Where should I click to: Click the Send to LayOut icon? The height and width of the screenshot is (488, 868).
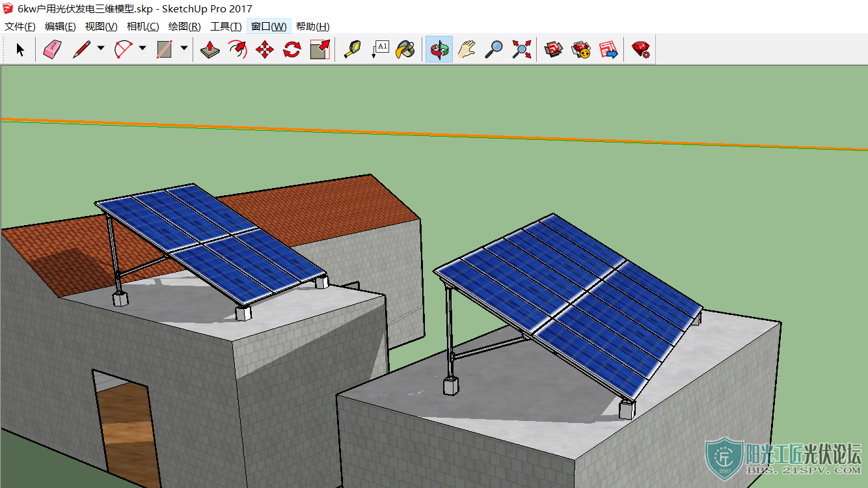click(x=608, y=49)
